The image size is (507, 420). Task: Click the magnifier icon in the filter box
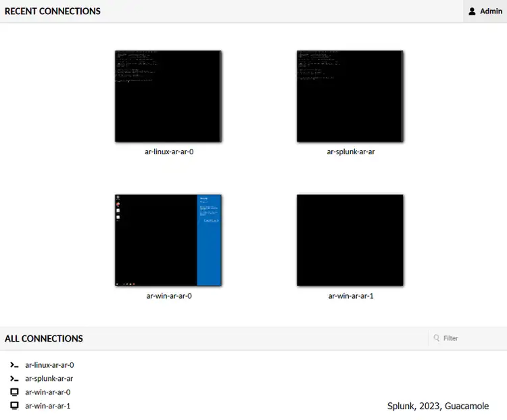[x=437, y=338]
